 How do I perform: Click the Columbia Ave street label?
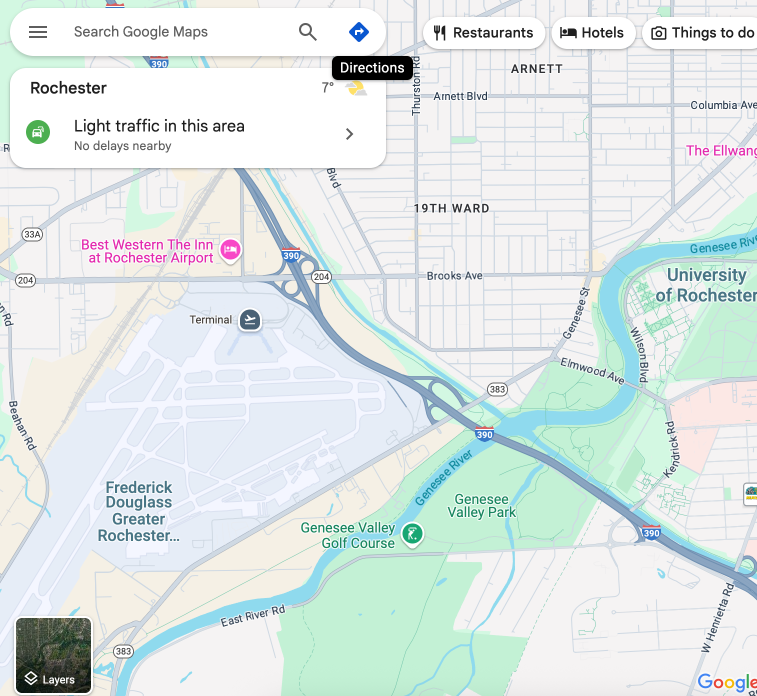(723, 105)
